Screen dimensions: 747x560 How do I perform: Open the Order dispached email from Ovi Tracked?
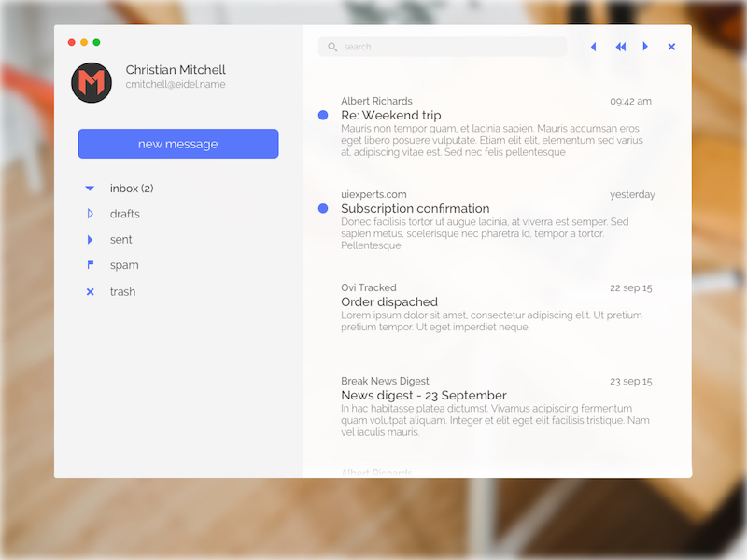[389, 301]
